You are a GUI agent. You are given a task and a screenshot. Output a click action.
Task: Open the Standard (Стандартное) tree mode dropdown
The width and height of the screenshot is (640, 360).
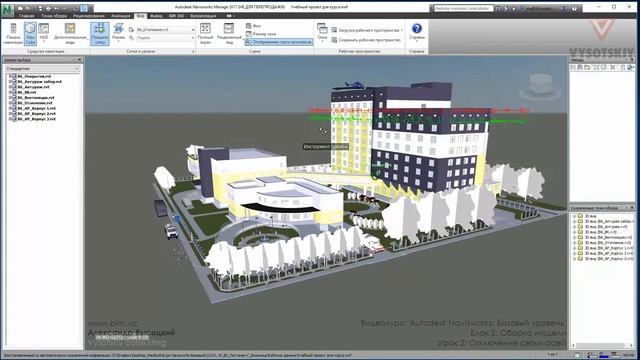pos(42,69)
